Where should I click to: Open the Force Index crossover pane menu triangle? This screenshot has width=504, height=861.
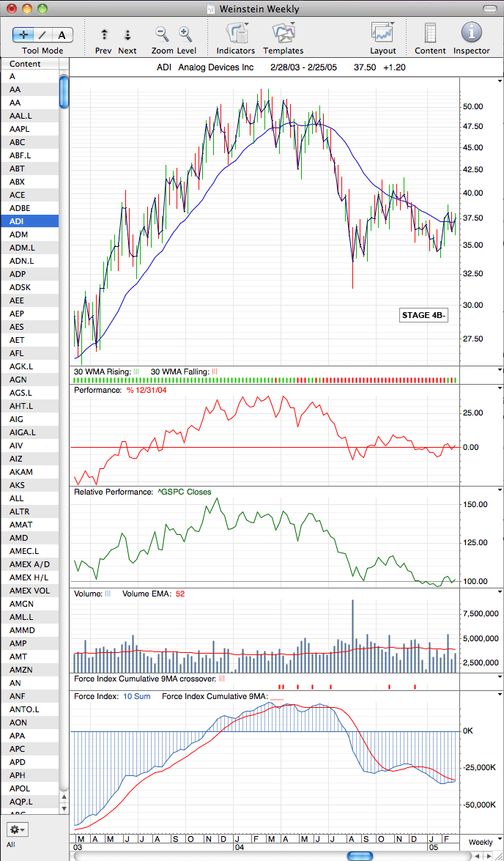(499, 676)
